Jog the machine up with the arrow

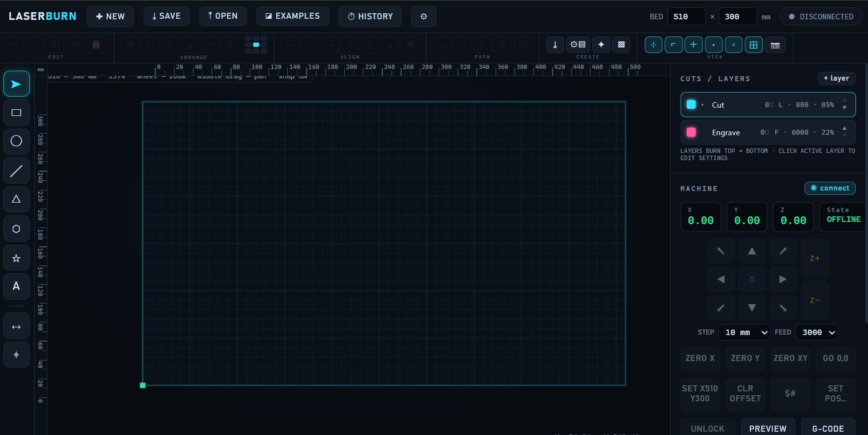click(752, 251)
